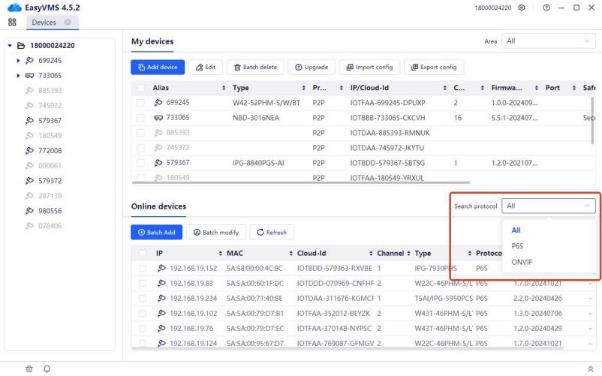Click model NBD-3016NEA cell
Image resolution: width=602 pixels, height=376 pixels.
coord(256,118)
